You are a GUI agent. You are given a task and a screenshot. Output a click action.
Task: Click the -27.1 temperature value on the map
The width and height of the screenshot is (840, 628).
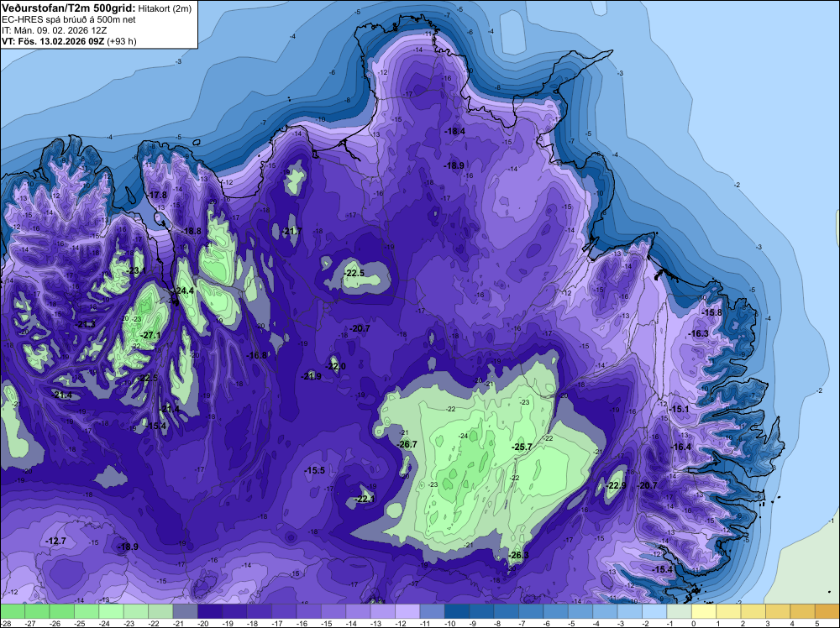150,335
